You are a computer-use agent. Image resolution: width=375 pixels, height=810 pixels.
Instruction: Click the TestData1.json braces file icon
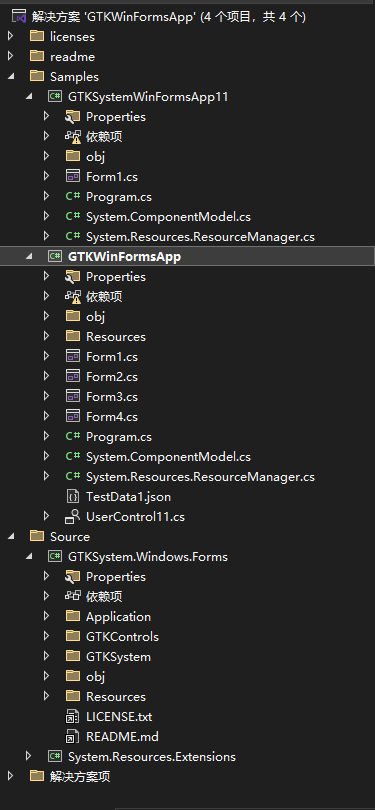[72, 496]
